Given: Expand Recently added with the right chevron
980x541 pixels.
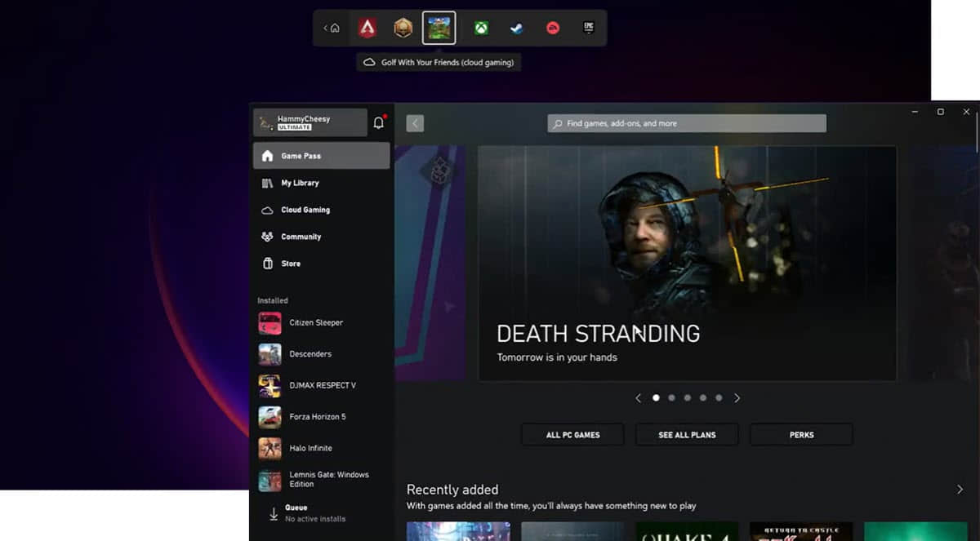Looking at the screenshot, I should 960,490.
